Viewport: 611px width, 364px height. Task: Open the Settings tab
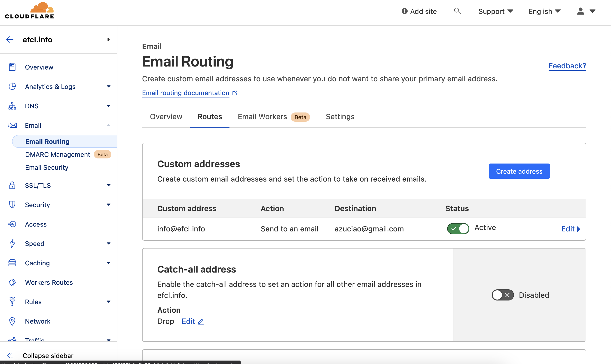(340, 116)
